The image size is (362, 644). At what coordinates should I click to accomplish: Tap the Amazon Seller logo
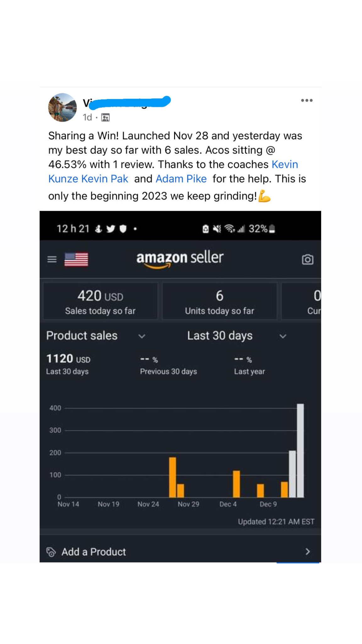click(180, 259)
